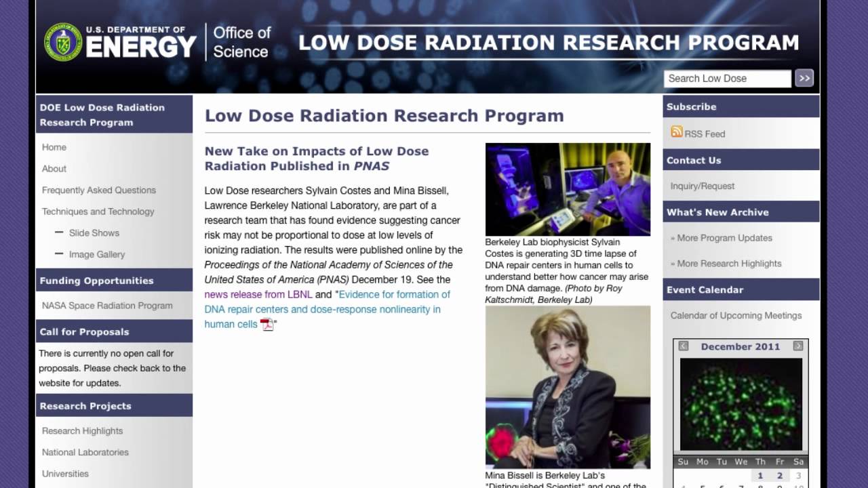Open Calendar of Upcoming Meetings
Viewport: 868px width, 488px height.
(x=736, y=316)
